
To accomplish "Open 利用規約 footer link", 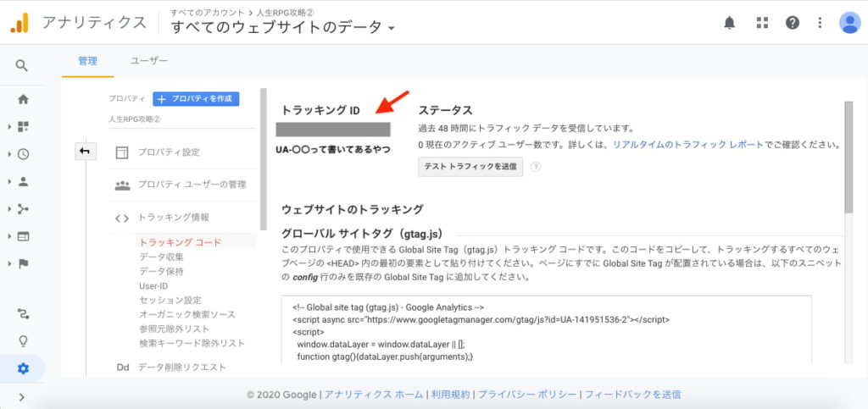I will click(x=451, y=395).
